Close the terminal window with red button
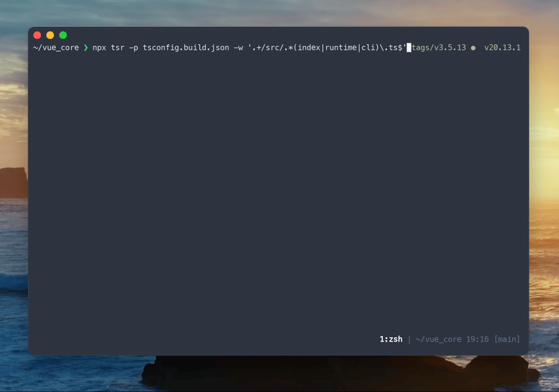Viewport: 559px width, 392px height. (37, 35)
